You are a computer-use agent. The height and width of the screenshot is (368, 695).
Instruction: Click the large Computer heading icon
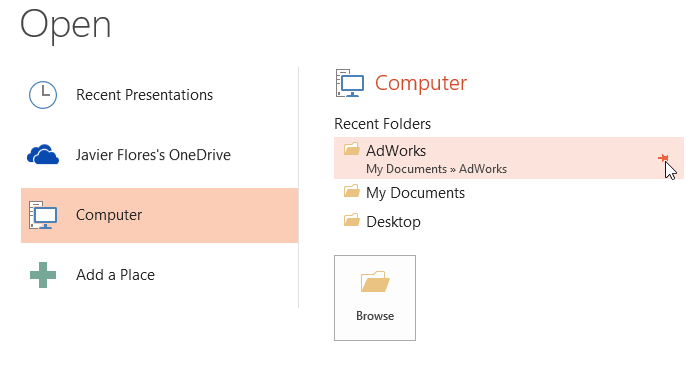point(350,83)
